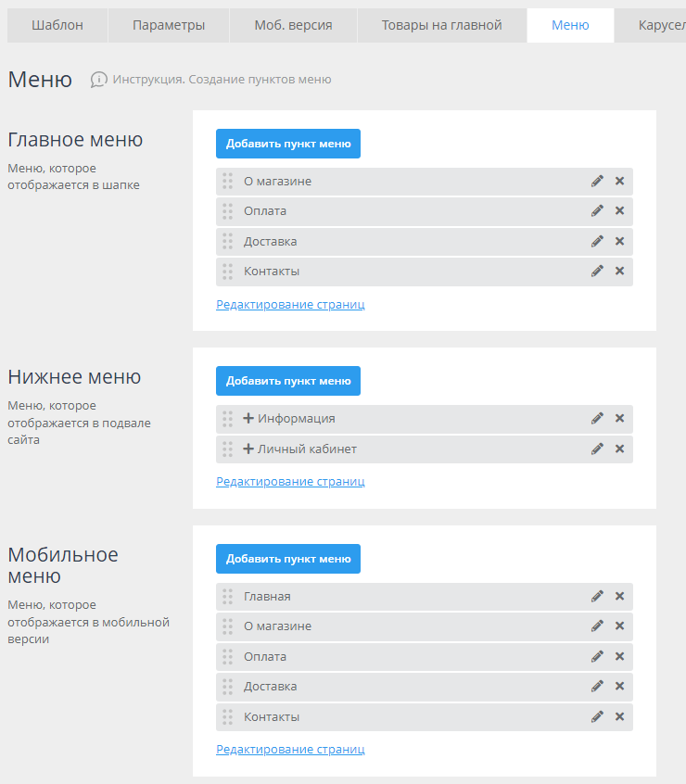
Task: Expand 'Личный кабинет' submenu items
Action: (x=248, y=449)
